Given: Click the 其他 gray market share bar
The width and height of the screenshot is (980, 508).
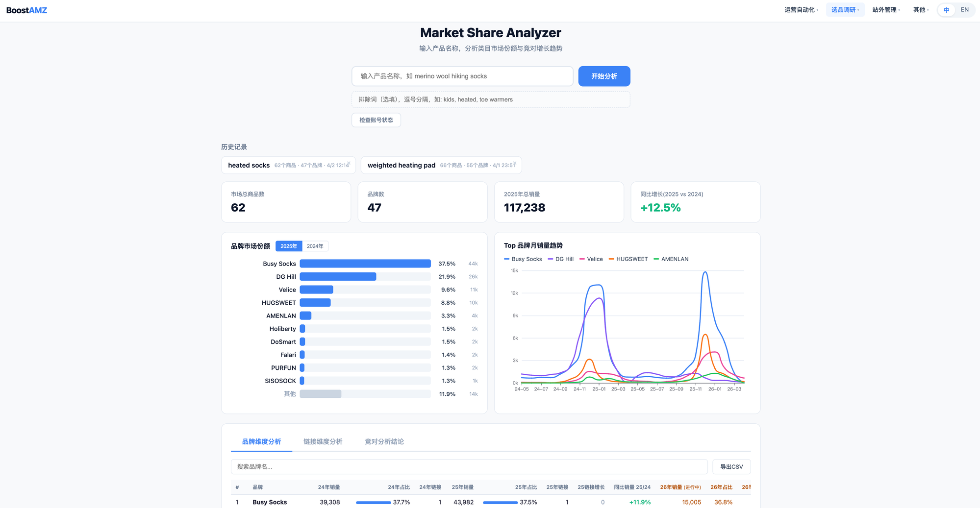Looking at the screenshot, I should (x=321, y=394).
